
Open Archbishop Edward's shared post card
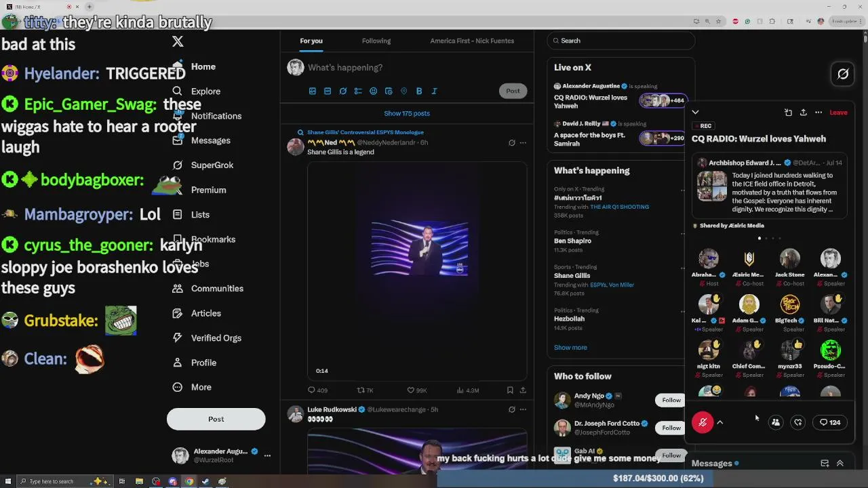click(x=770, y=186)
